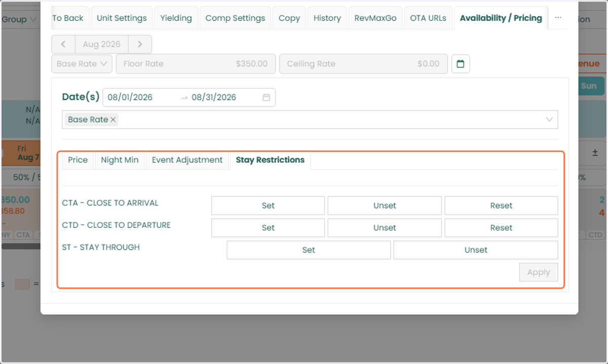Switch to Comp Settings tab
The image size is (608, 364).
pyautogui.click(x=235, y=18)
